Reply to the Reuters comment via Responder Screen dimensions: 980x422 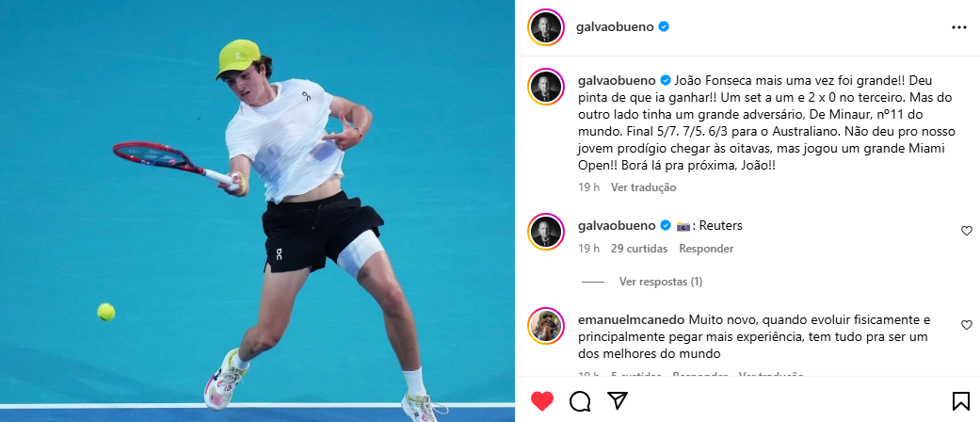pyautogui.click(x=706, y=249)
